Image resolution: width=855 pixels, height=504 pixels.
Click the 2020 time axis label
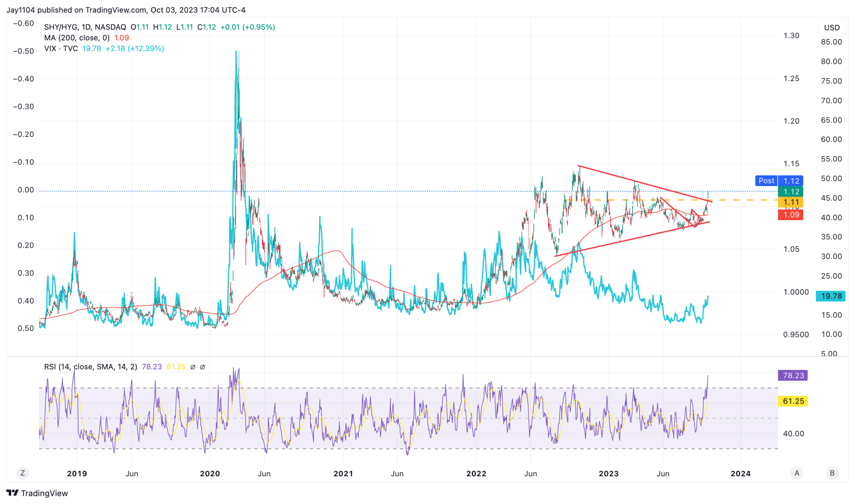[210, 473]
